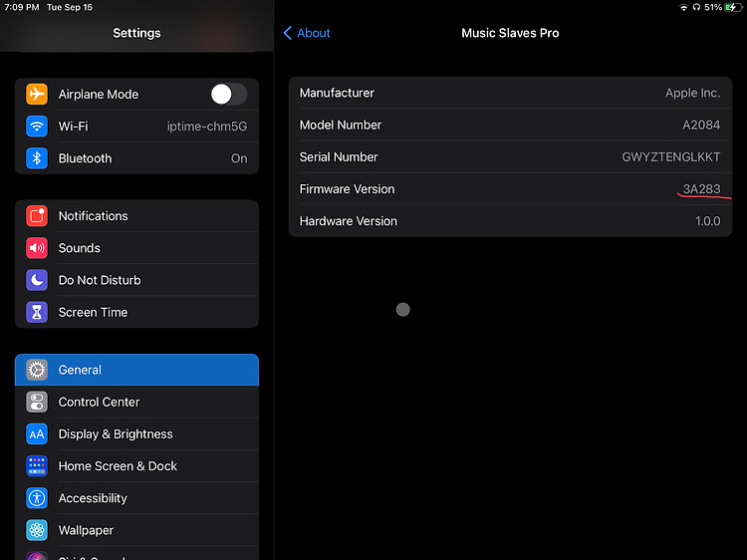Tap the 7:09 PM clock

(22, 7)
